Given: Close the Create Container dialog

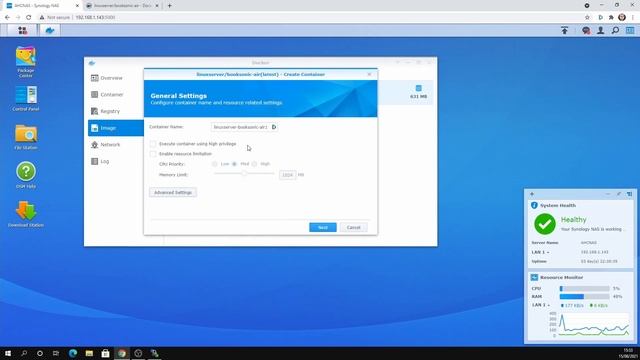Looking at the screenshot, I should 369,74.
